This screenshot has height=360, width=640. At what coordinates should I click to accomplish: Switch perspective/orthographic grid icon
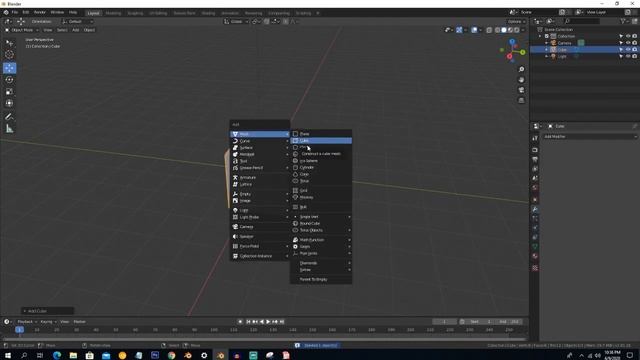[x=521, y=100]
